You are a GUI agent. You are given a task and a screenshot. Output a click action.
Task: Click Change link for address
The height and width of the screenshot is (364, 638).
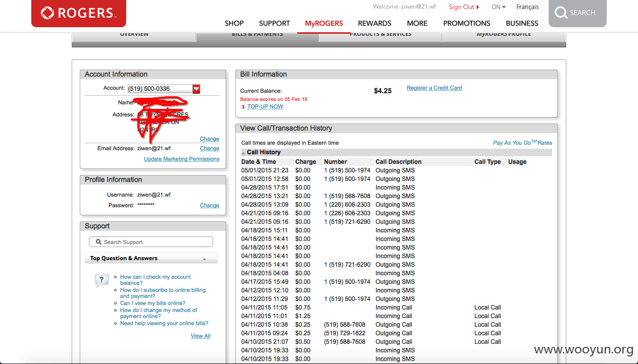point(209,139)
